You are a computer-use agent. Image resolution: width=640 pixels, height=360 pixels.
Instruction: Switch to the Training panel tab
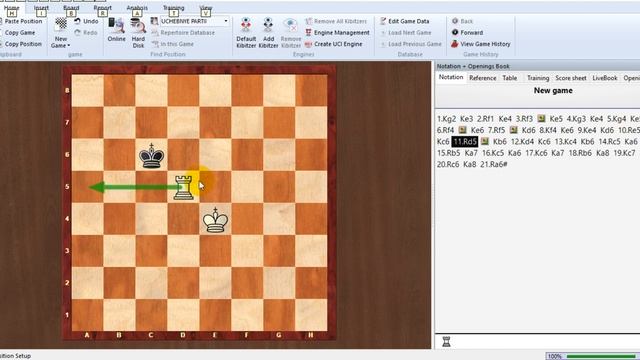pos(538,78)
